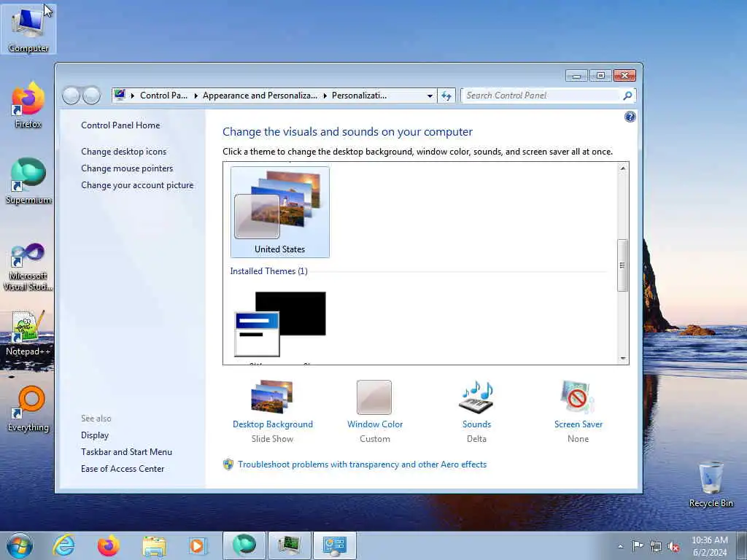The height and width of the screenshot is (560, 747).
Task: Open Windows Media Player from the taskbar
Action: click(197, 545)
